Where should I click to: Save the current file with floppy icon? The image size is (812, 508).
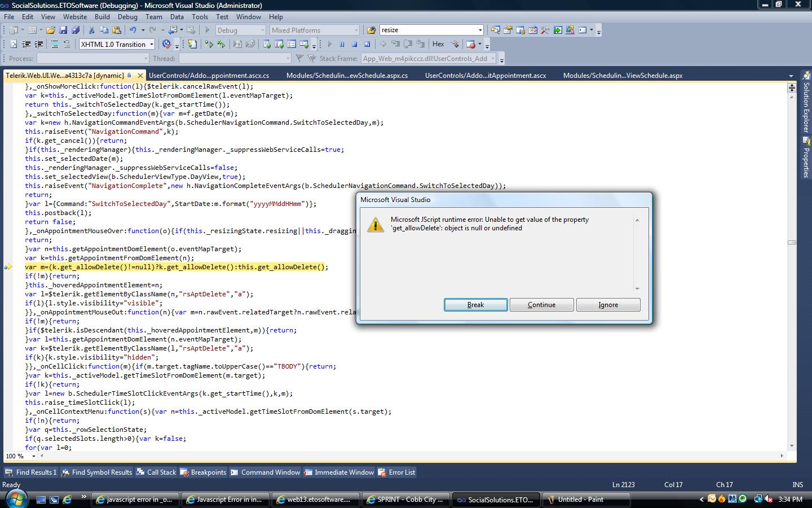[63, 30]
